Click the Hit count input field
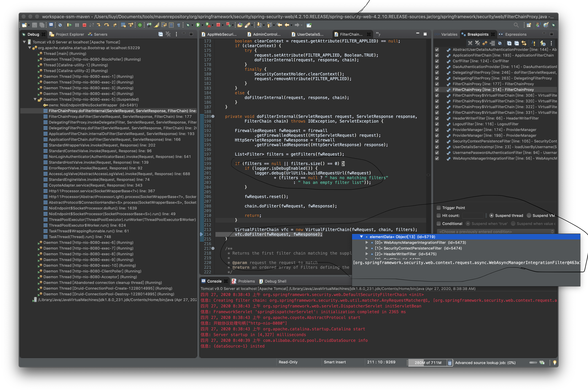Viewport: 588px width, 392px height. [473, 216]
